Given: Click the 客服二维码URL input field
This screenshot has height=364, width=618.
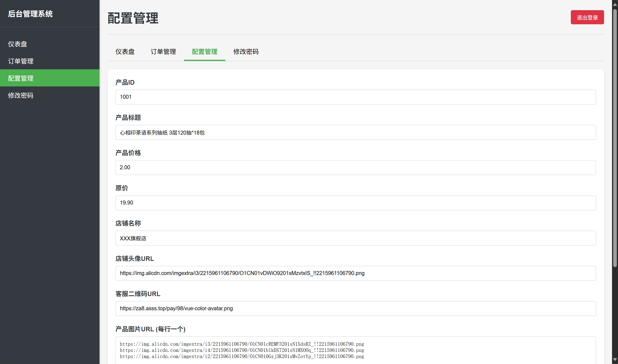Looking at the screenshot, I should click(356, 308).
